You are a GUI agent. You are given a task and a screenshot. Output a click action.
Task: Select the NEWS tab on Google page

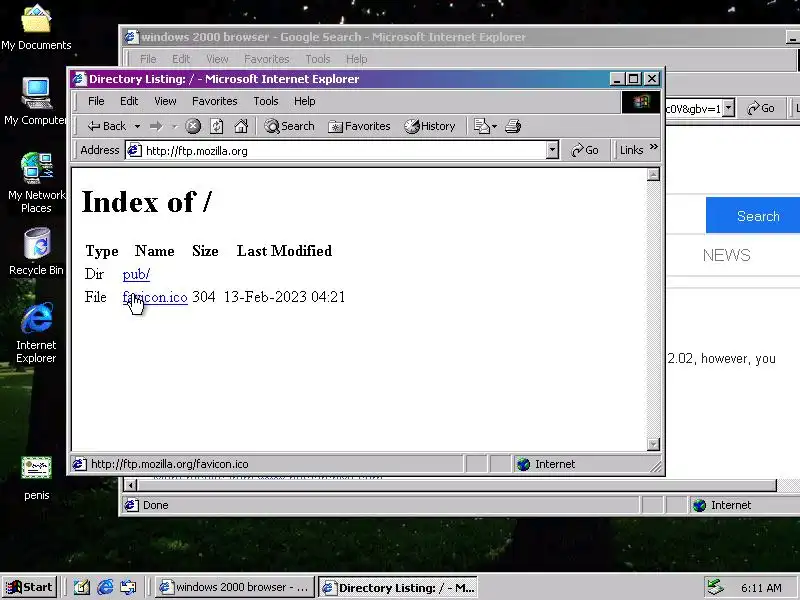click(x=727, y=255)
